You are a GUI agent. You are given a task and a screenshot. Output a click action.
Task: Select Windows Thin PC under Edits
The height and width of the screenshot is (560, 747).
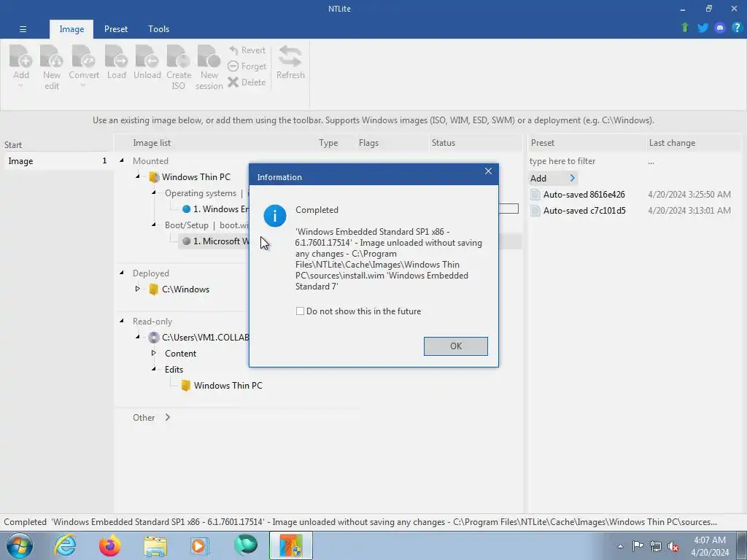pyautogui.click(x=222, y=385)
